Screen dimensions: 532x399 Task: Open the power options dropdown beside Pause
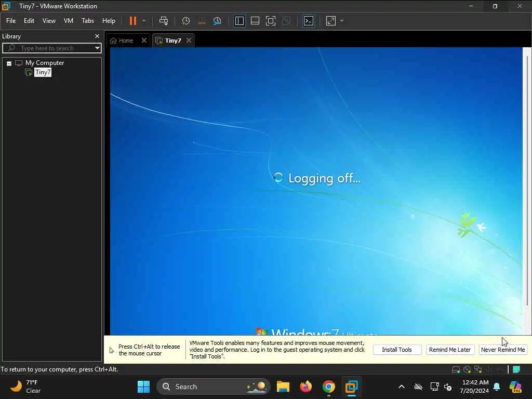(x=144, y=21)
